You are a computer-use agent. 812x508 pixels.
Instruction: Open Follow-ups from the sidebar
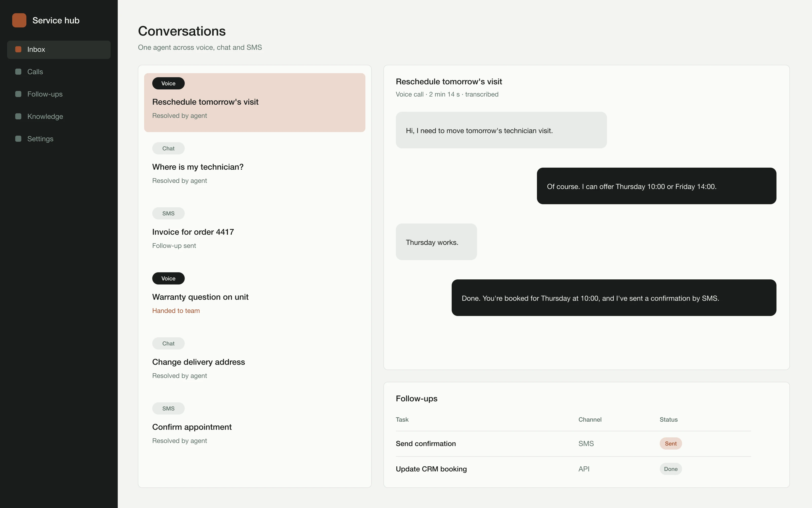(x=59, y=94)
